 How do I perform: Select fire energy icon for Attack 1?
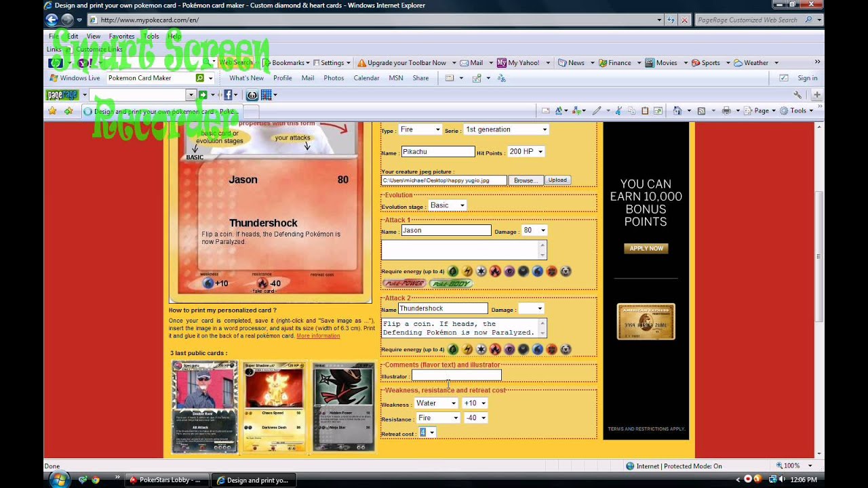click(x=495, y=271)
